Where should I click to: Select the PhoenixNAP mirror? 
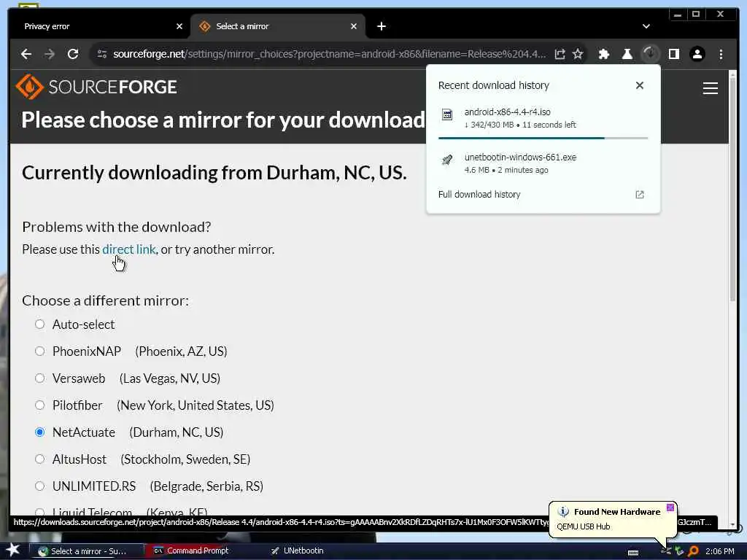click(x=39, y=351)
